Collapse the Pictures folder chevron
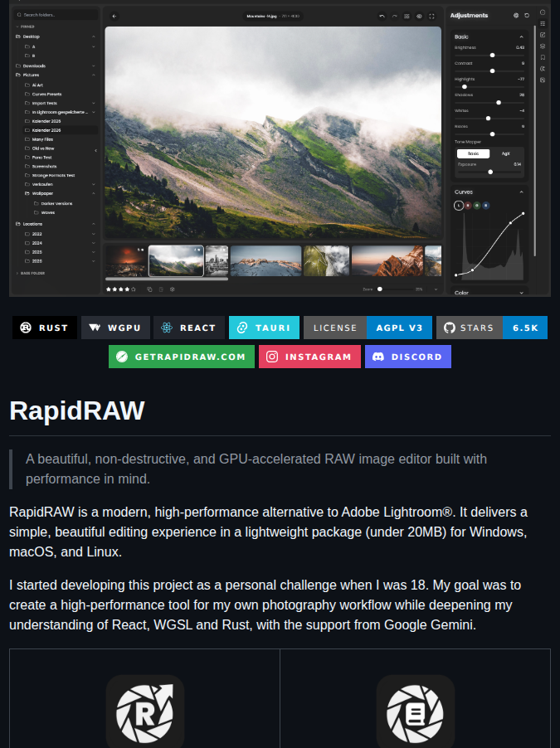 (94, 75)
